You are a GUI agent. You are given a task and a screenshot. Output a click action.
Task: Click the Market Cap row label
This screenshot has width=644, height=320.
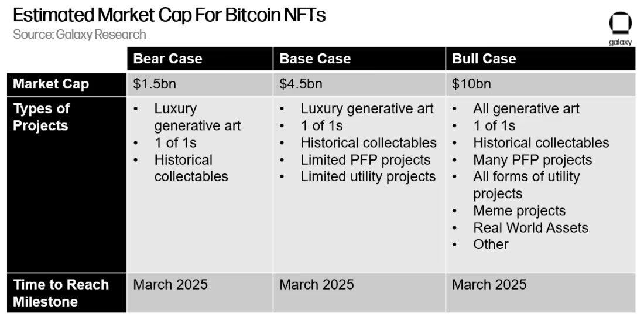[51, 84]
